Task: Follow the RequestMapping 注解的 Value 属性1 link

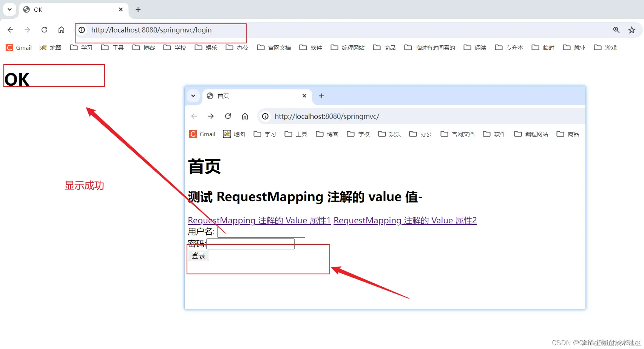Action: click(259, 220)
